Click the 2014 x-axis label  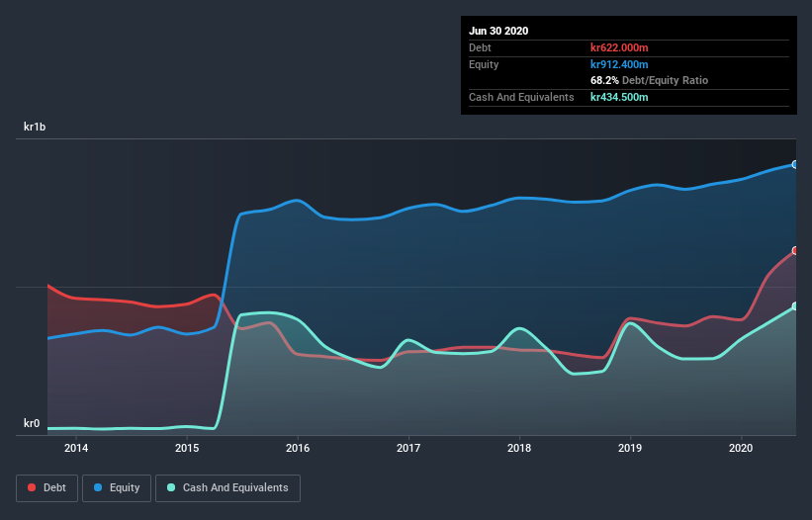click(76, 448)
